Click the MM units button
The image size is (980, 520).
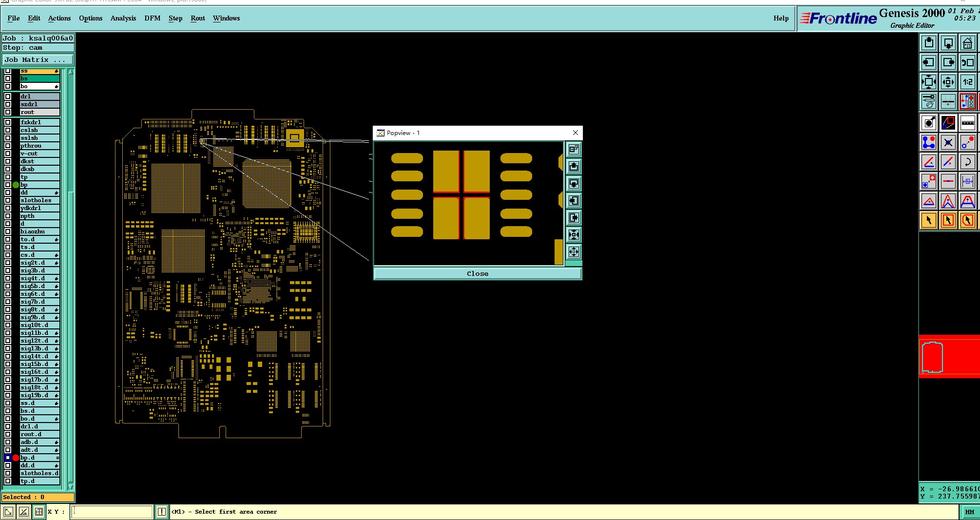(969, 512)
